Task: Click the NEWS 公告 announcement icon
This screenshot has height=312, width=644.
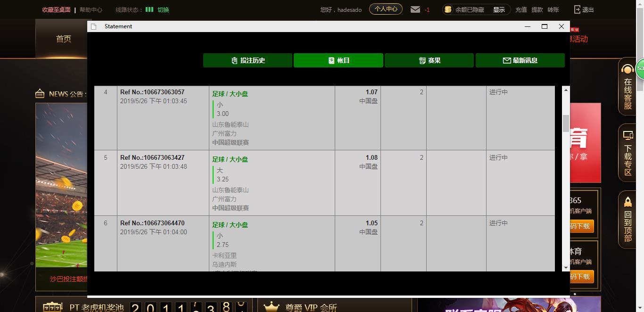Action: pyautogui.click(x=40, y=93)
